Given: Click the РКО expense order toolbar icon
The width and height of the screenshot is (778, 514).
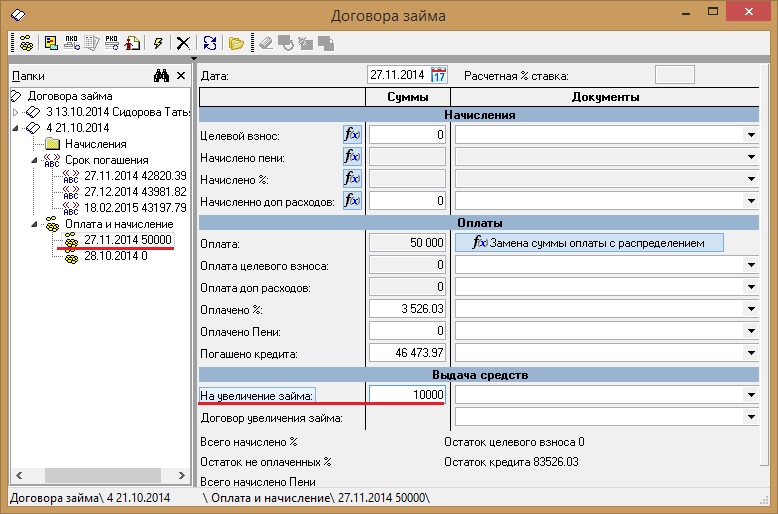Looking at the screenshot, I should [111, 43].
